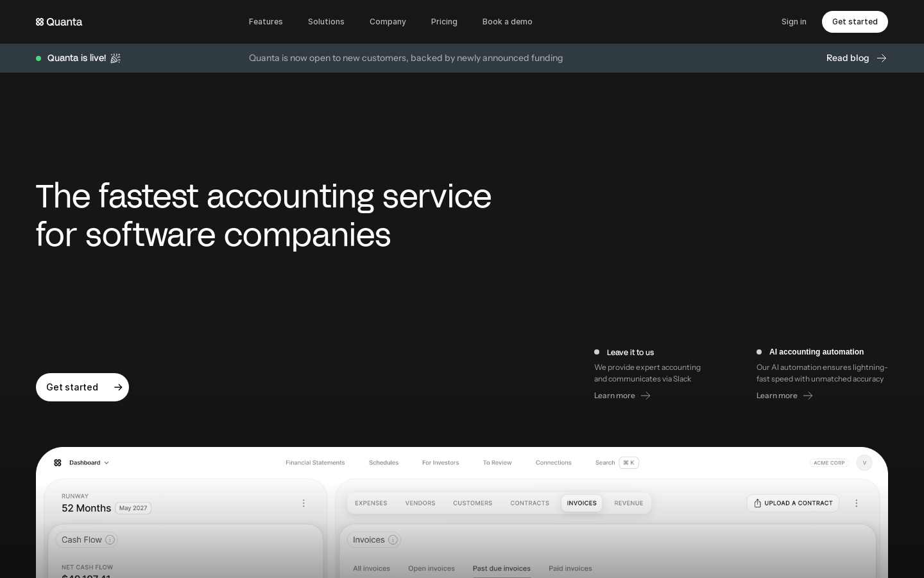Screen dimensions: 924x578
Task: Open three-dot menu beside Upload a Contract
Action: pos(856,504)
